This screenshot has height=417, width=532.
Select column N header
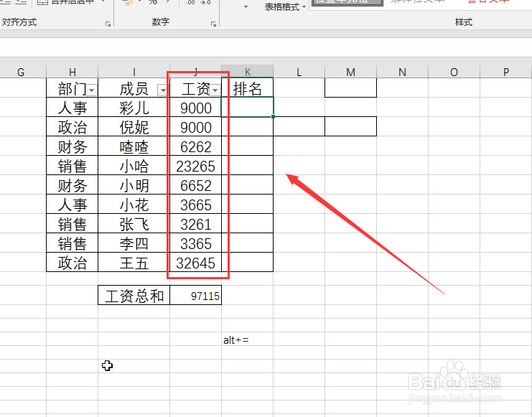click(x=402, y=72)
